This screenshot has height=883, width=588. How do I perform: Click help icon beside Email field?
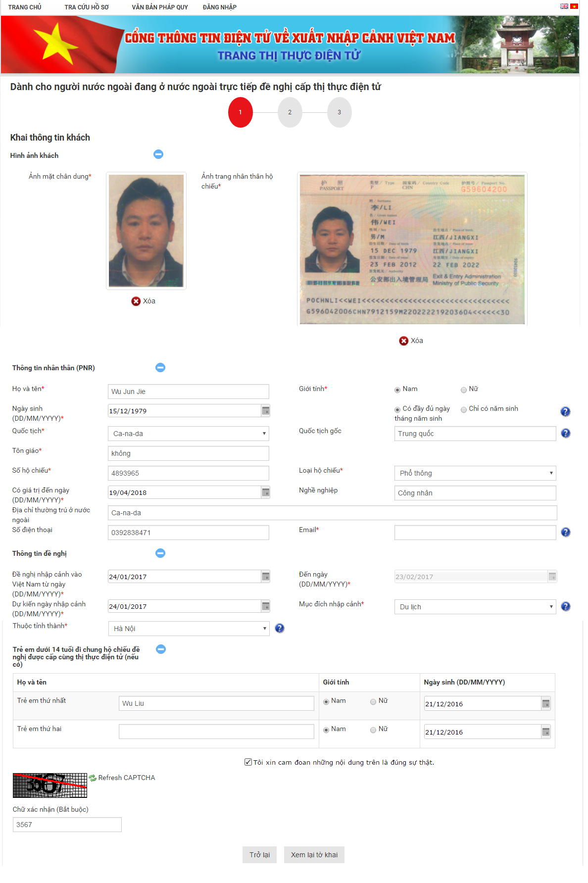click(x=566, y=532)
